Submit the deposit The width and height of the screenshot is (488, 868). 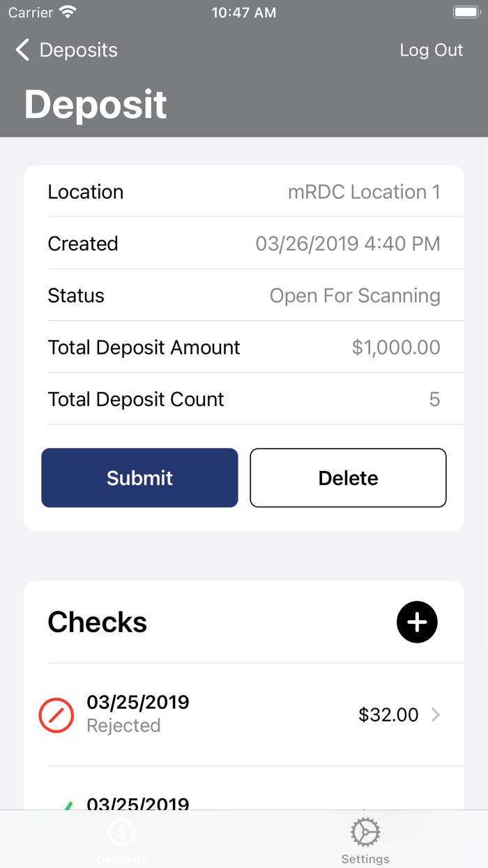(x=139, y=478)
